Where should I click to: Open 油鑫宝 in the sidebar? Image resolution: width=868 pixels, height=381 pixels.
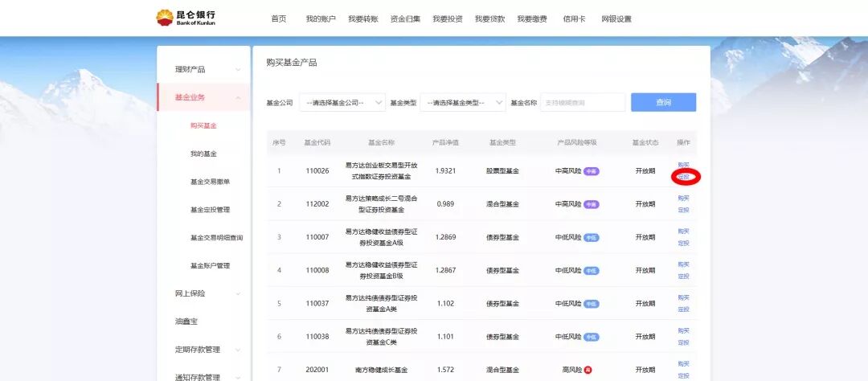(186, 322)
